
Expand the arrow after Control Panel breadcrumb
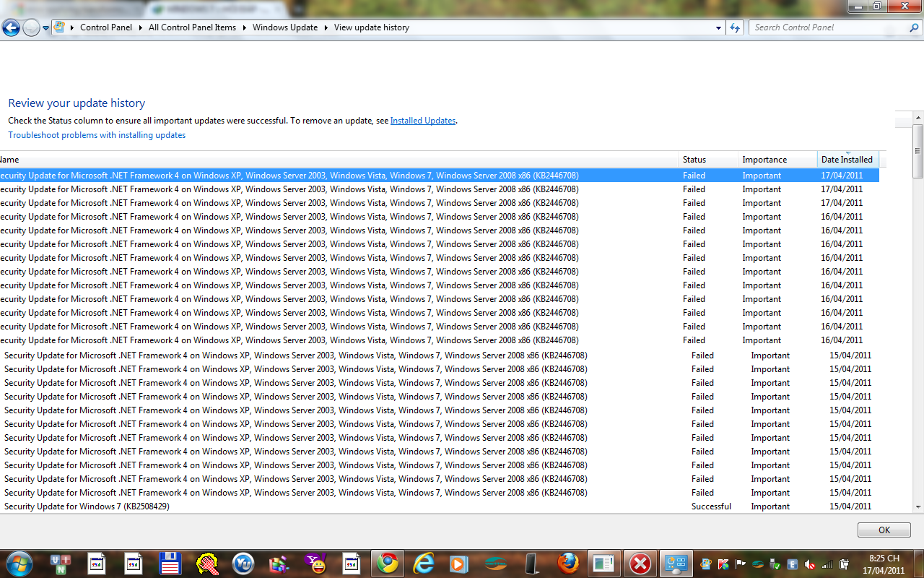(141, 27)
